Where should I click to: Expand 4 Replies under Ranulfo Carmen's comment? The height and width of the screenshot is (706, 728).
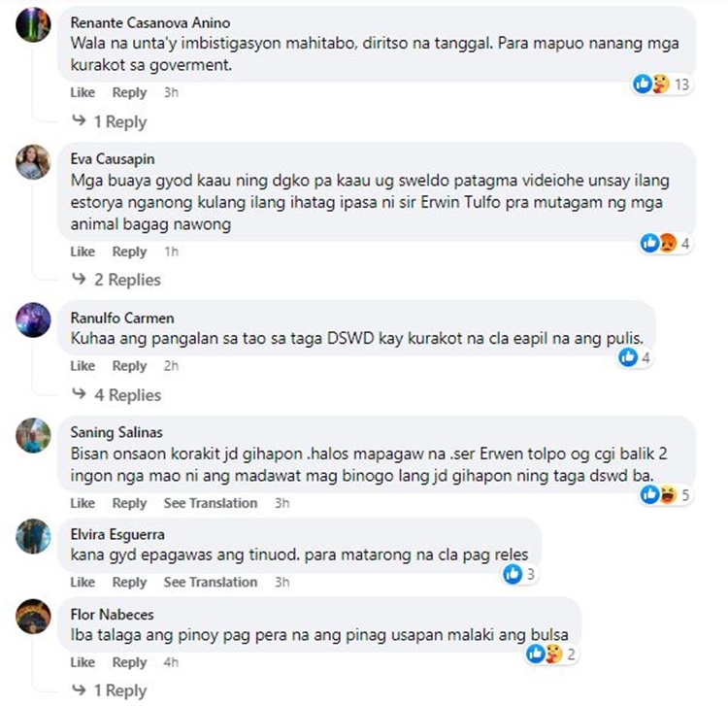tap(116, 395)
